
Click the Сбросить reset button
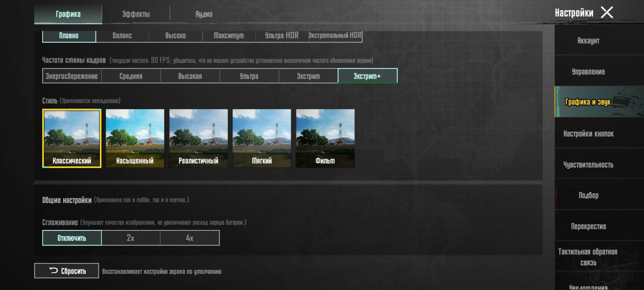pos(67,271)
